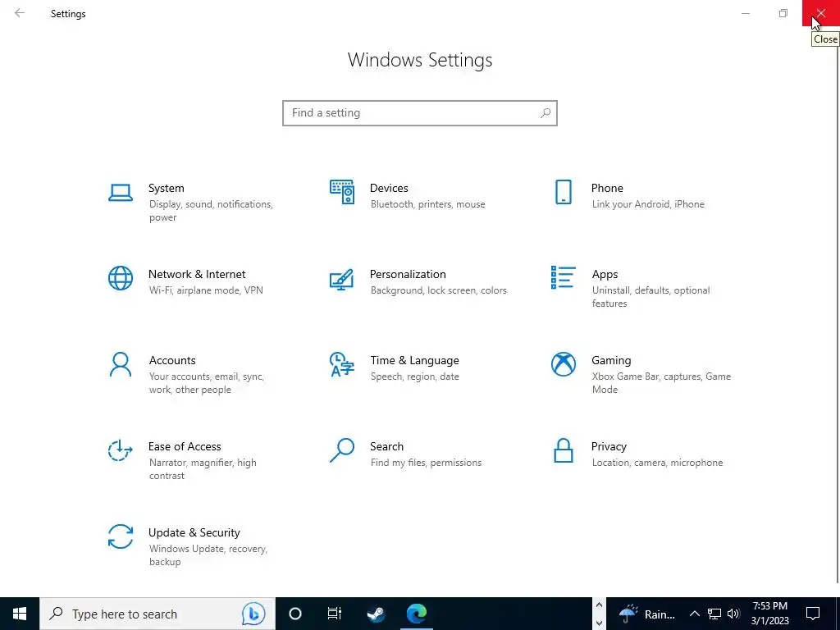Click 'Xbox Game Bar, captures, Game Mode'

661,383
